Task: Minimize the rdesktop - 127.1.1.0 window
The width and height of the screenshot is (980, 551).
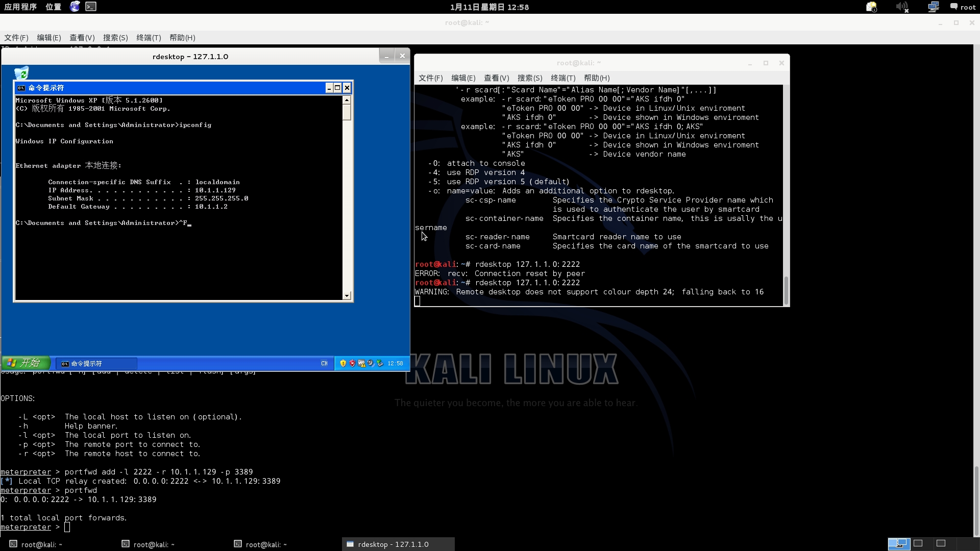Action: (x=386, y=56)
